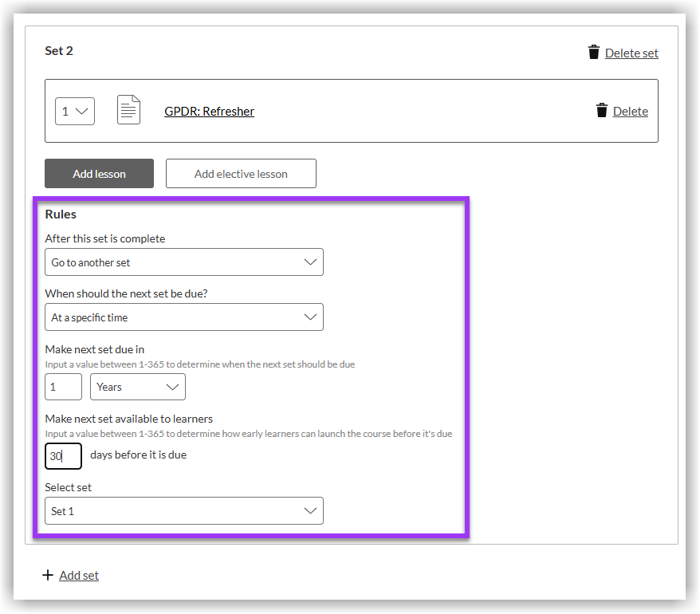Click the Add set link at the bottom
700x614 pixels.
click(x=78, y=575)
